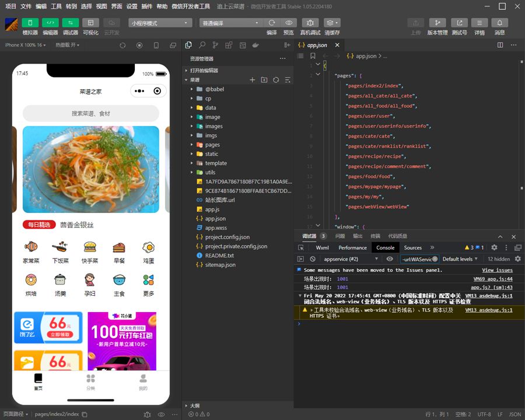The height and width of the screenshot is (420, 525).
Task: Open the 普通编译 compile mode dropdown
Action: tap(231, 23)
